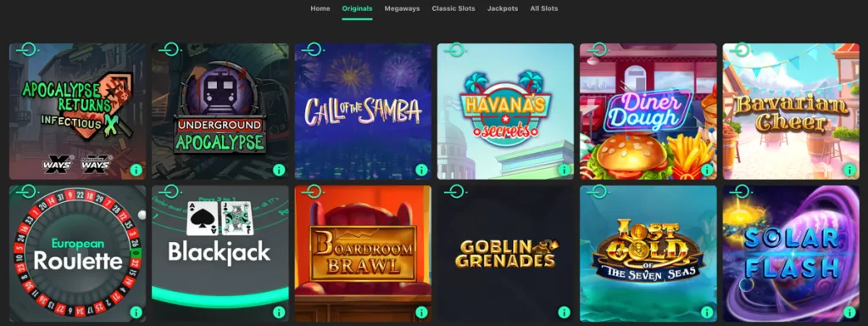
Task: Play Diner Dough slot
Action: [x=648, y=111]
